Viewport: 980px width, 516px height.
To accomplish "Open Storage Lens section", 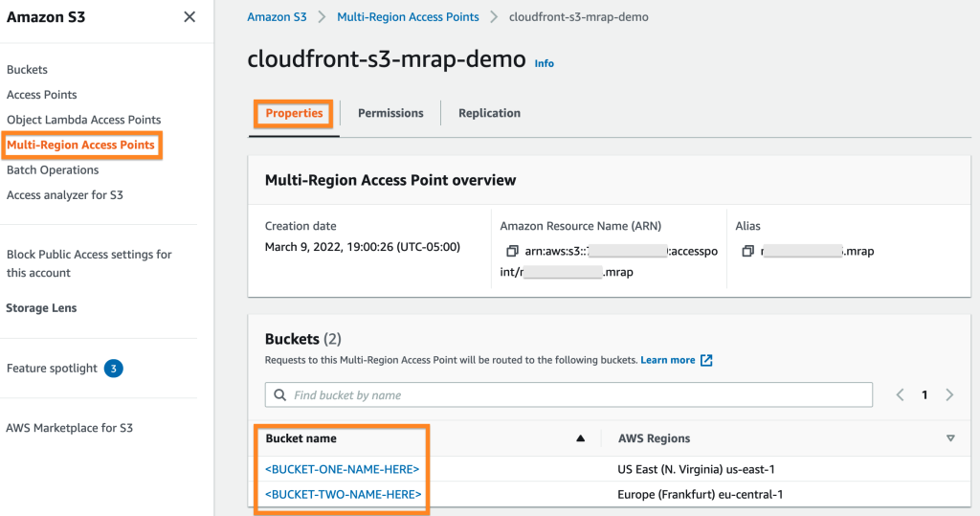I will click(x=41, y=307).
